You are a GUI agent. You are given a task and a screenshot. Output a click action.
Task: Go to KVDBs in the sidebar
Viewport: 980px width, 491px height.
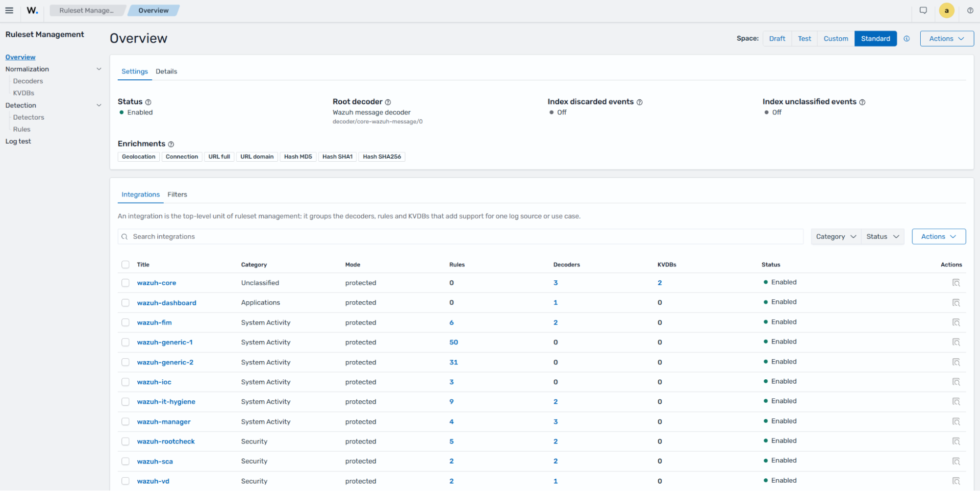tap(24, 93)
